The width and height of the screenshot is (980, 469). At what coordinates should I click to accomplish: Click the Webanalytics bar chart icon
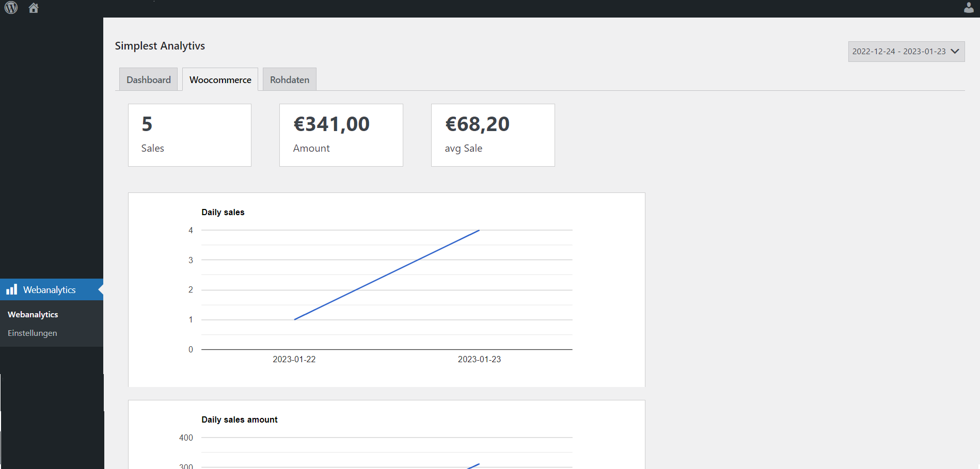pos(11,289)
